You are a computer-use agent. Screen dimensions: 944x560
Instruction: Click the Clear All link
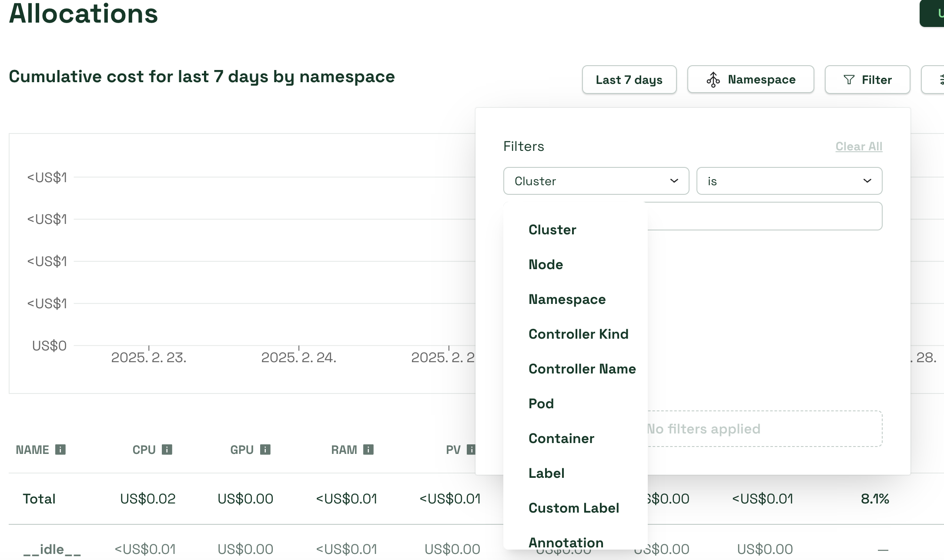[x=858, y=147]
